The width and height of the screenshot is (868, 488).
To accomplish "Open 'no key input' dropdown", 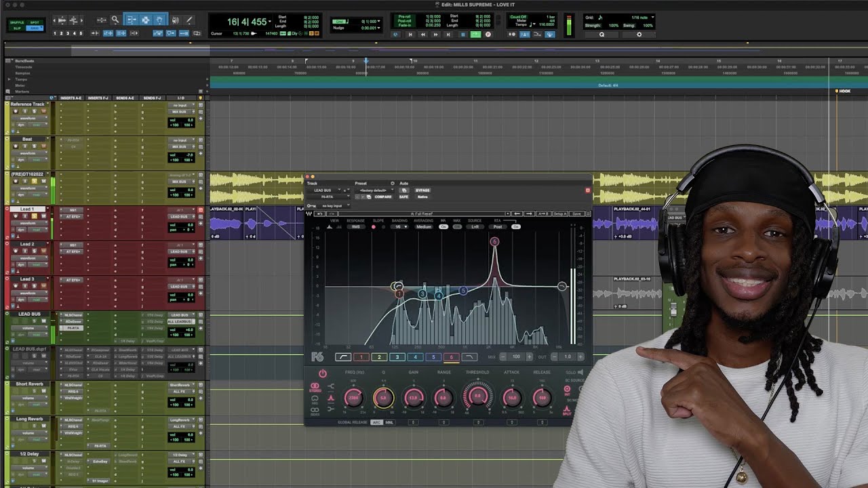I will (x=332, y=205).
